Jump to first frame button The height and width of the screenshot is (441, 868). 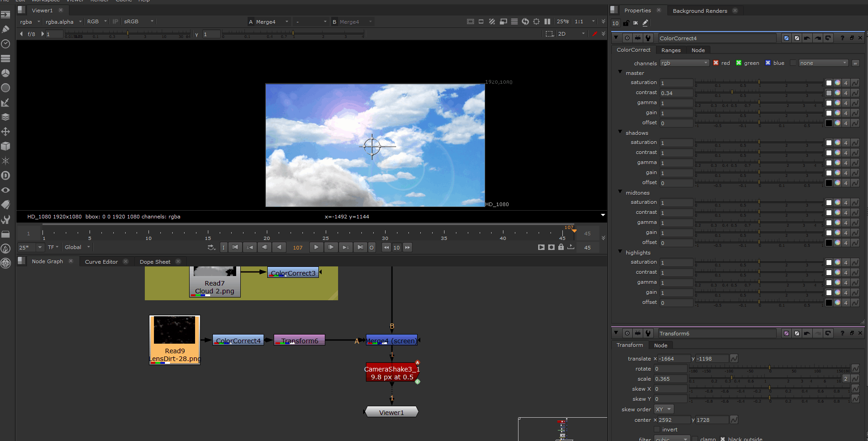235,247
